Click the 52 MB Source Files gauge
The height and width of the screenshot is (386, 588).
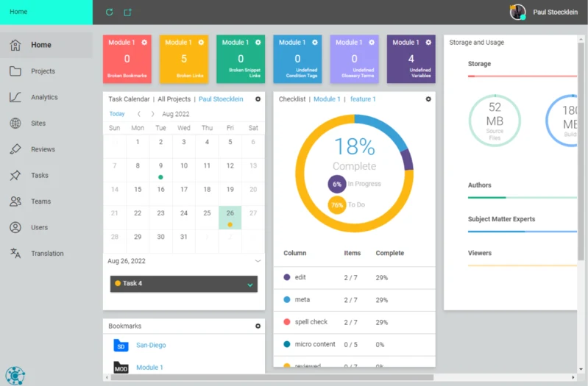click(x=495, y=121)
